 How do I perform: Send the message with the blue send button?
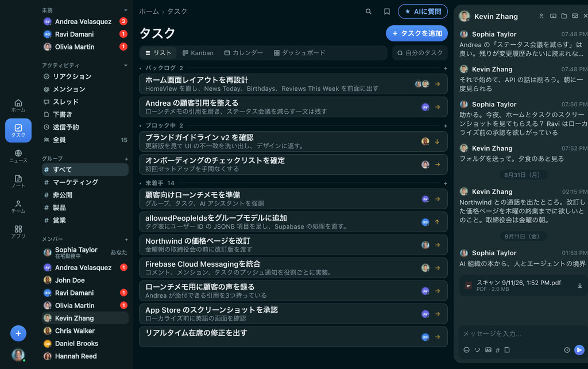(579, 350)
